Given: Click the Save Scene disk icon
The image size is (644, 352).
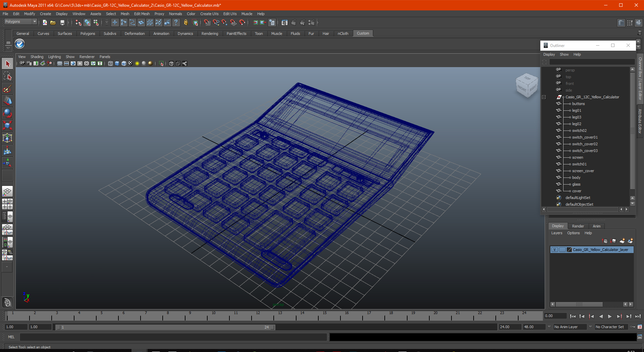Looking at the screenshot, I should pyautogui.click(x=62, y=22).
